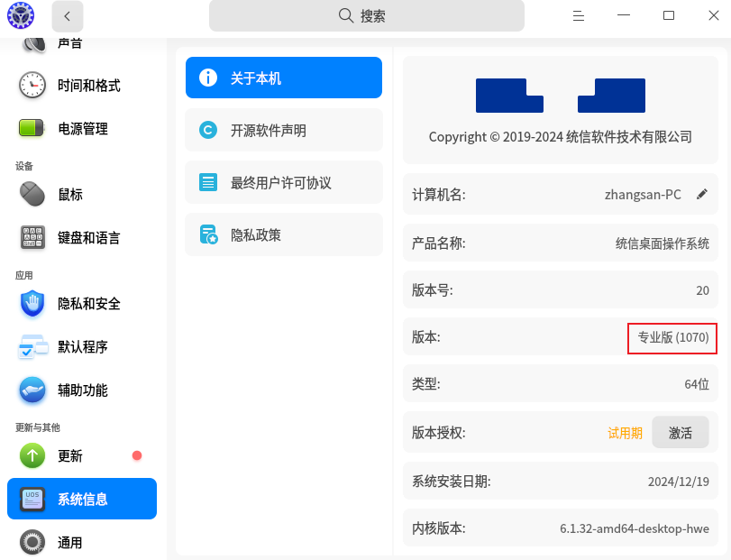The height and width of the screenshot is (560, 731).
Task: Click the info icon on 关于本机
Action: click(208, 78)
